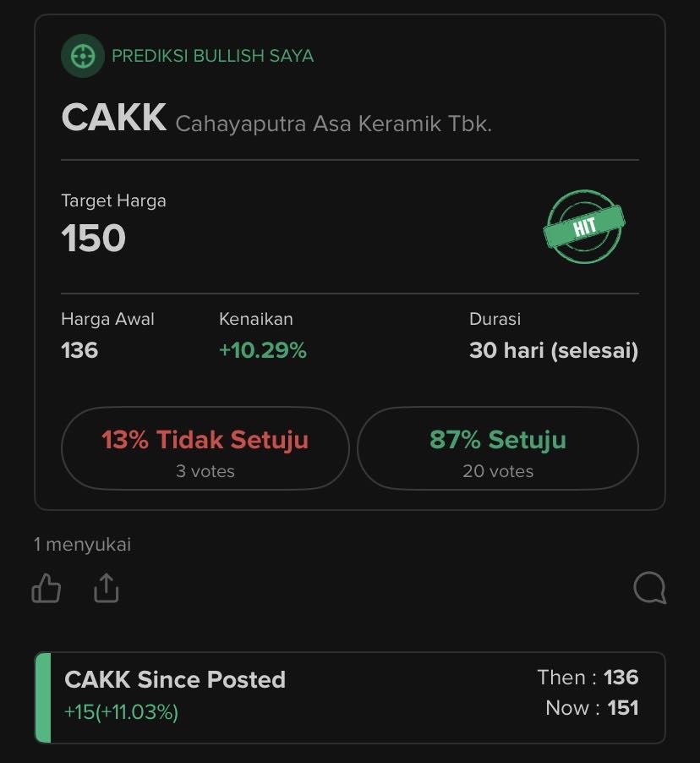Tap the thumbs-up like icon
Image resolution: width=700 pixels, height=763 pixels.
pyautogui.click(x=46, y=588)
